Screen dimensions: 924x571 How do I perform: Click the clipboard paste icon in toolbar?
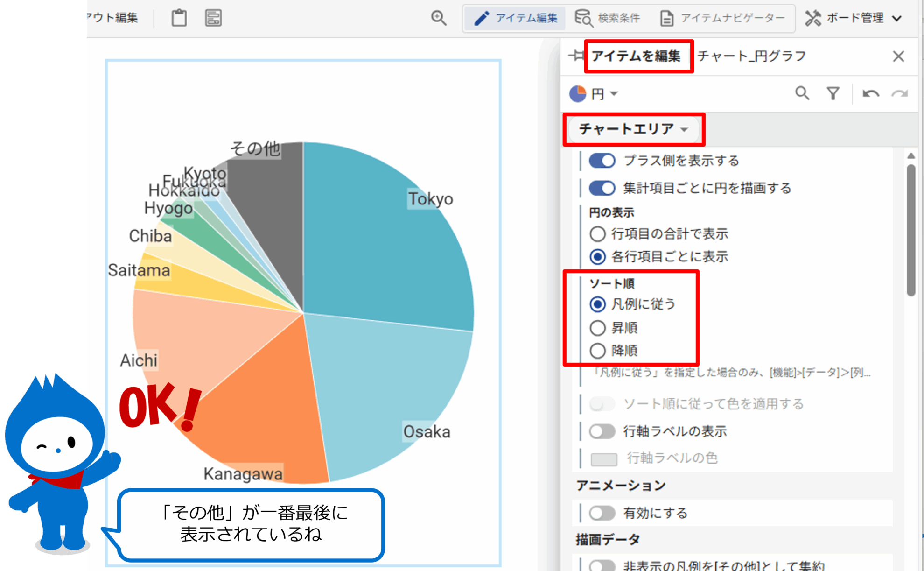(x=179, y=18)
